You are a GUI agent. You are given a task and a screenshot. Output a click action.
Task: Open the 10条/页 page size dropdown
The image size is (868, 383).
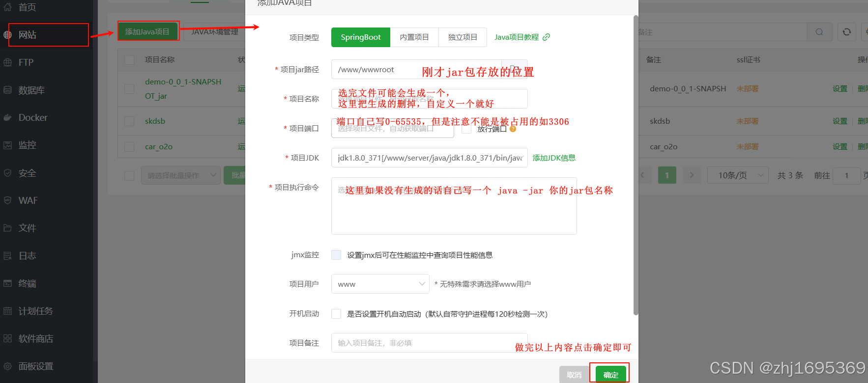point(737,175)
